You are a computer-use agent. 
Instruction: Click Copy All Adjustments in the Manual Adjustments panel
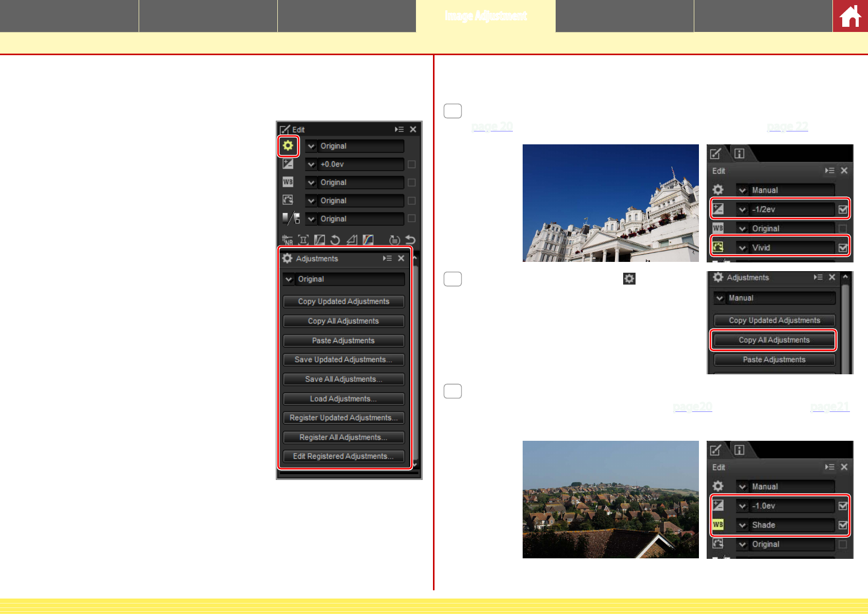pos(774,340)
